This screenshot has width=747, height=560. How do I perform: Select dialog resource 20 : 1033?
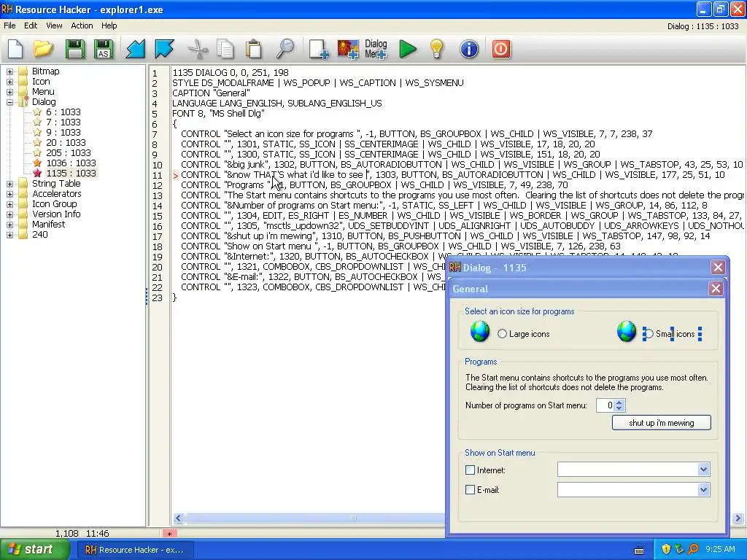[66, 142]
